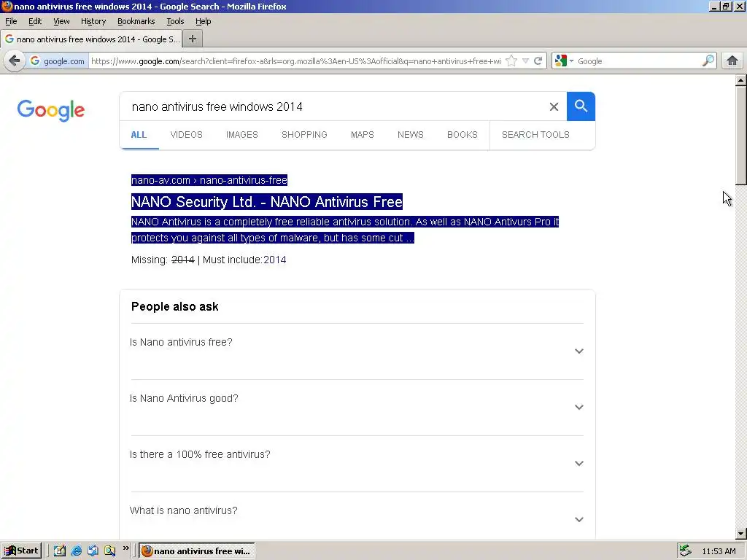
Task: Open the History menu
Action: tap(93, 21)
